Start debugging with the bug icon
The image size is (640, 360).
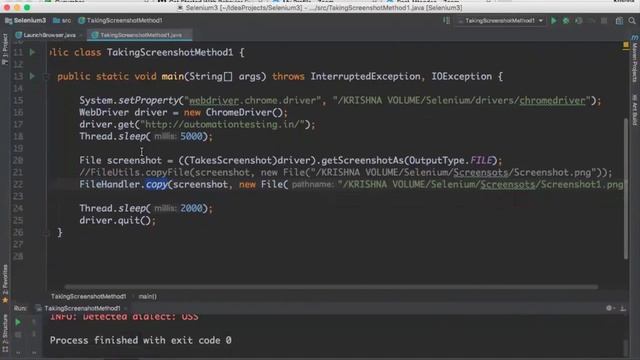pos(566,20)
